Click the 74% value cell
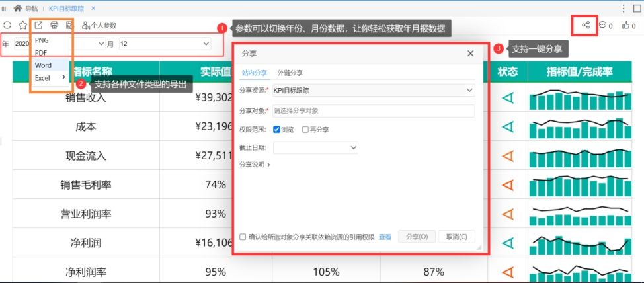 click(x=216, y=185)
